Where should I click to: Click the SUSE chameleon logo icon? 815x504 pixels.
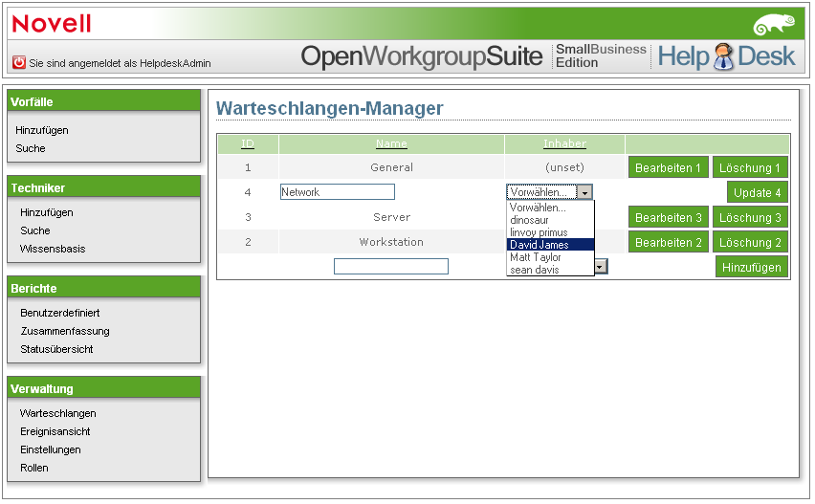point(775,25)
